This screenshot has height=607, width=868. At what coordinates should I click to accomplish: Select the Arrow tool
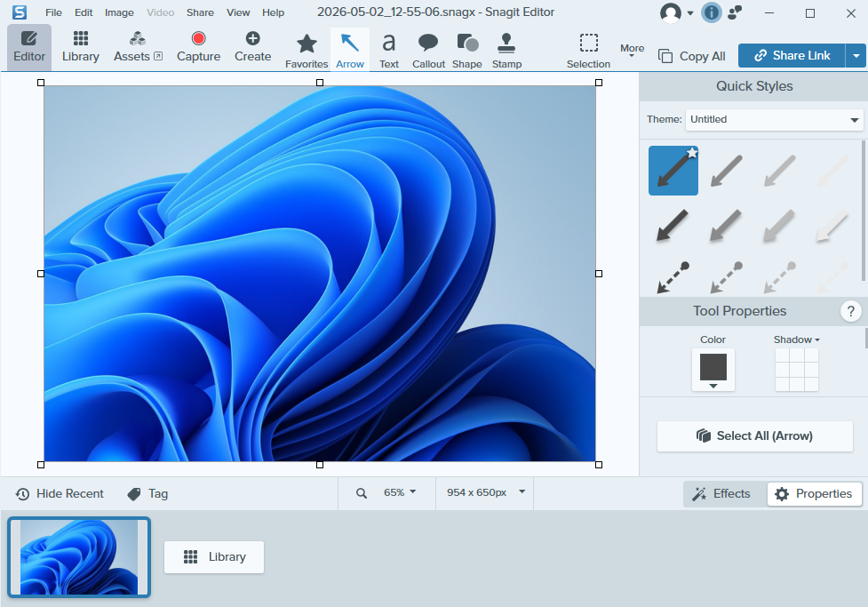[x=350, y=50]
